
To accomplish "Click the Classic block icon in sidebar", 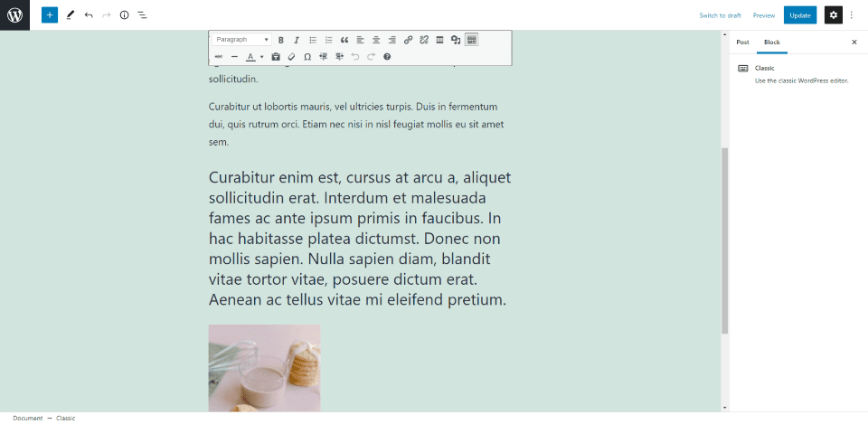I will click(743, 69).
